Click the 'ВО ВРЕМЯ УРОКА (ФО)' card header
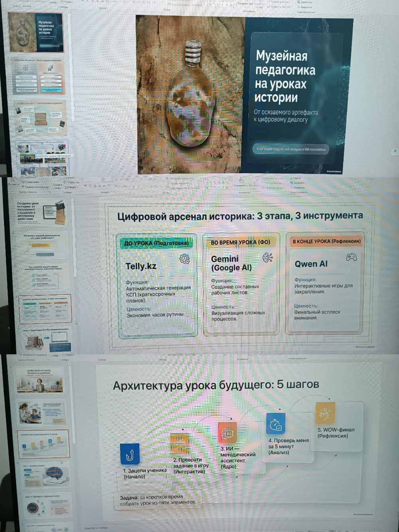The image size is (399, 532). pos(241,242)
